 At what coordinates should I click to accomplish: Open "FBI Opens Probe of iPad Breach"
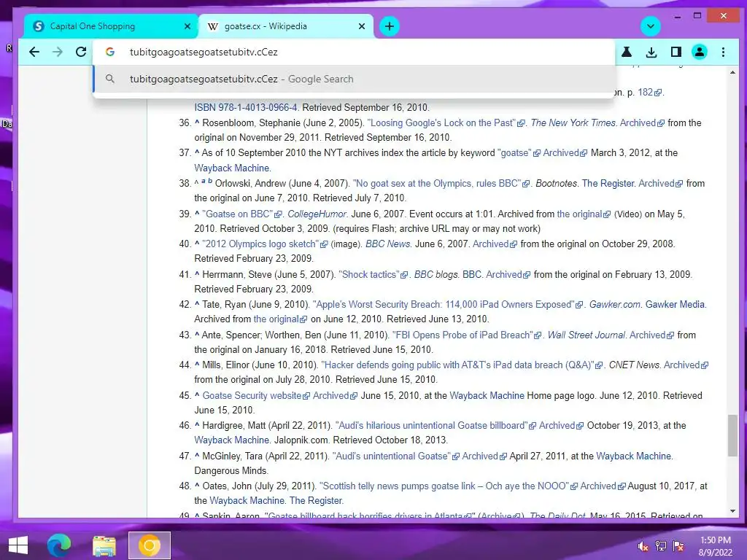click(x=466, y=335)
